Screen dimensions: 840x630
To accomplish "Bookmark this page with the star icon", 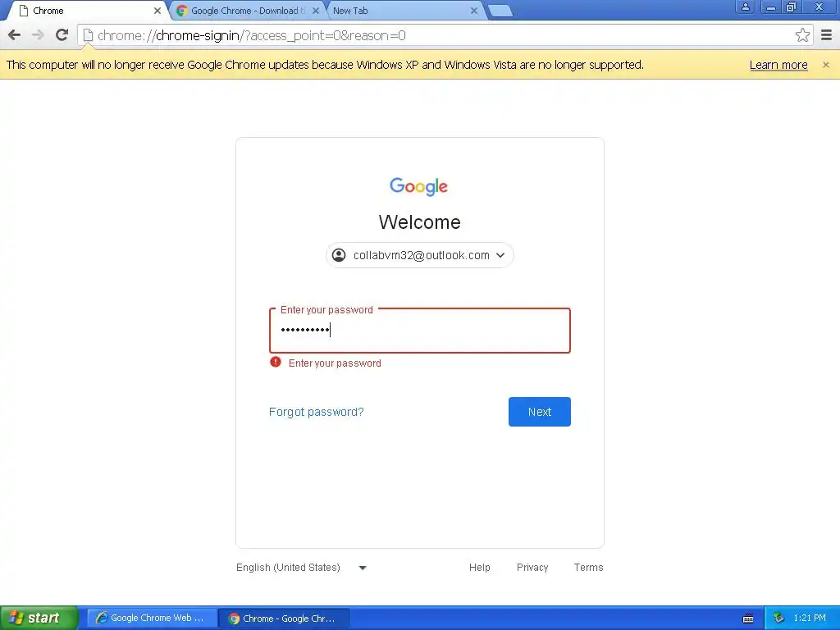I will click(802, 35).
